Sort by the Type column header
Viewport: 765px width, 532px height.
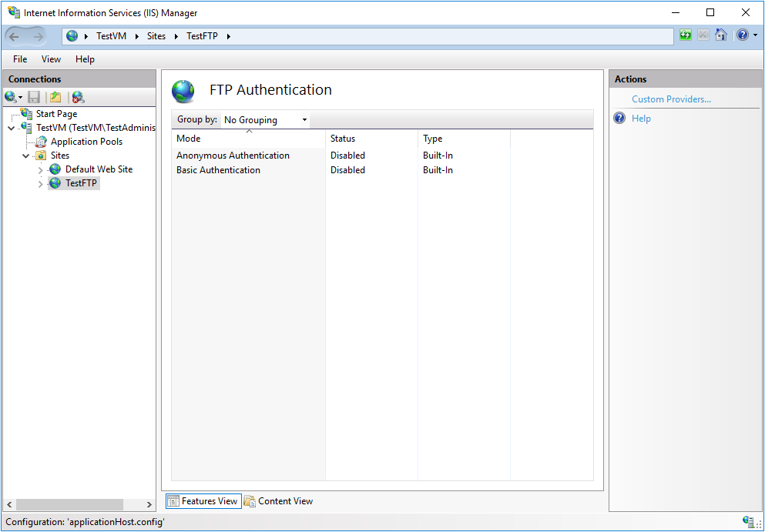click(464, 139)
